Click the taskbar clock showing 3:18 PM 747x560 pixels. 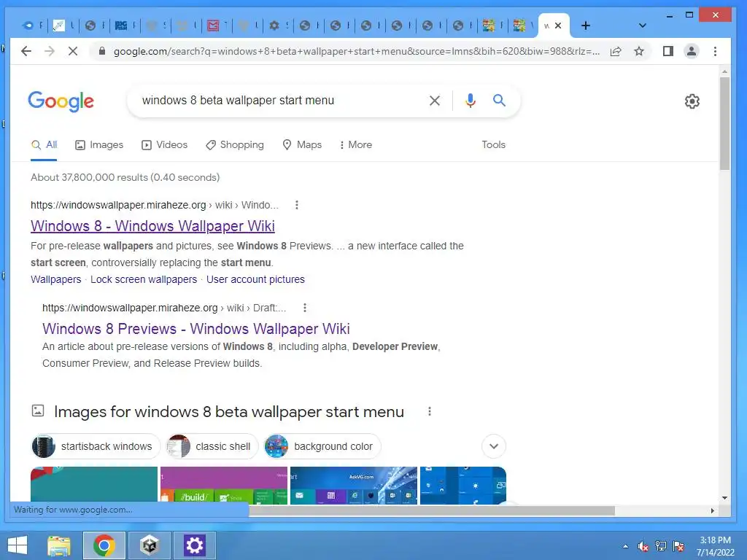(x=715, y=545)
